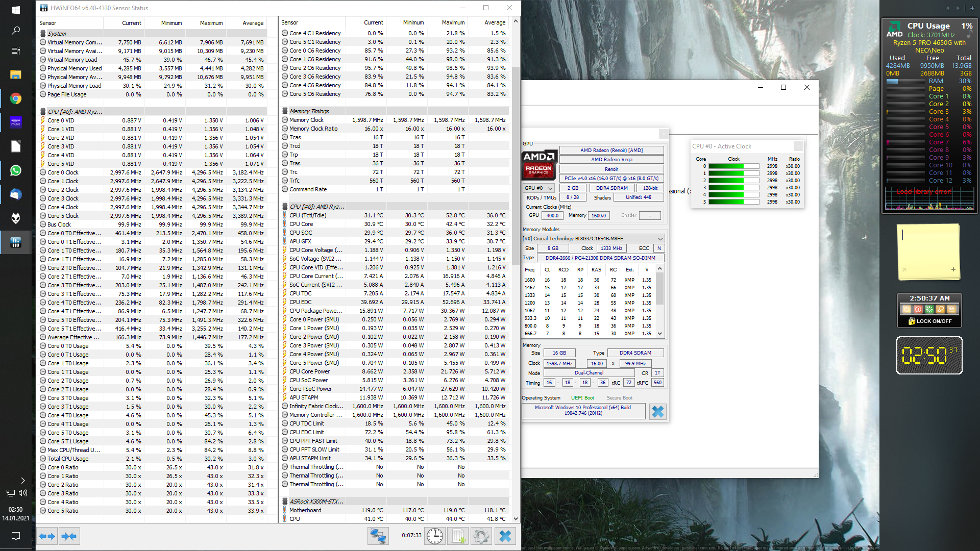Screen dimensions: 980x551
Task: Click the green restart widget button
Action: (929, 309)
